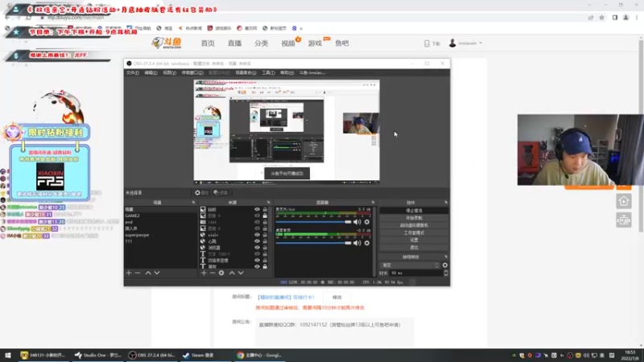Enable 工作室模式 in OBS controls
This screenshot has width=644, height=362.
(x=414, y=232)
